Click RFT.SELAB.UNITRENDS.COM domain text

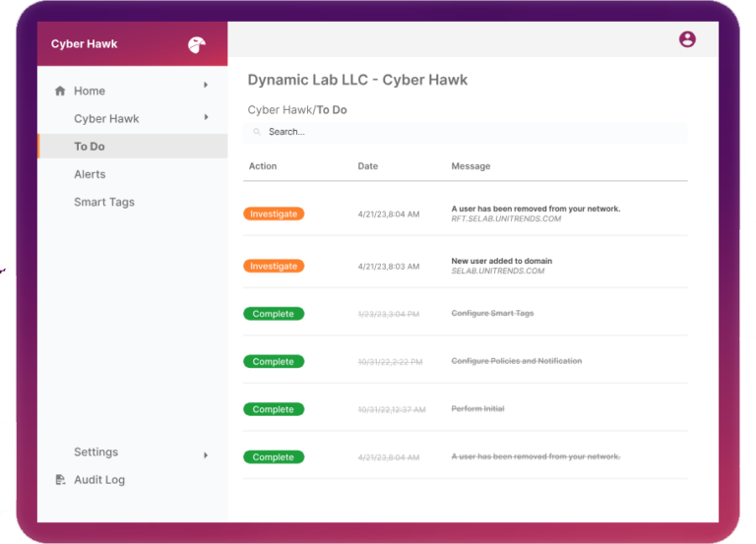pos(506,218)
